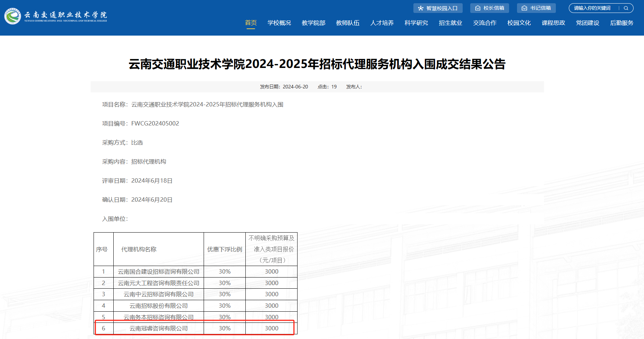Click the 项目名称 line text
The image size is (644, 339).
192,105
